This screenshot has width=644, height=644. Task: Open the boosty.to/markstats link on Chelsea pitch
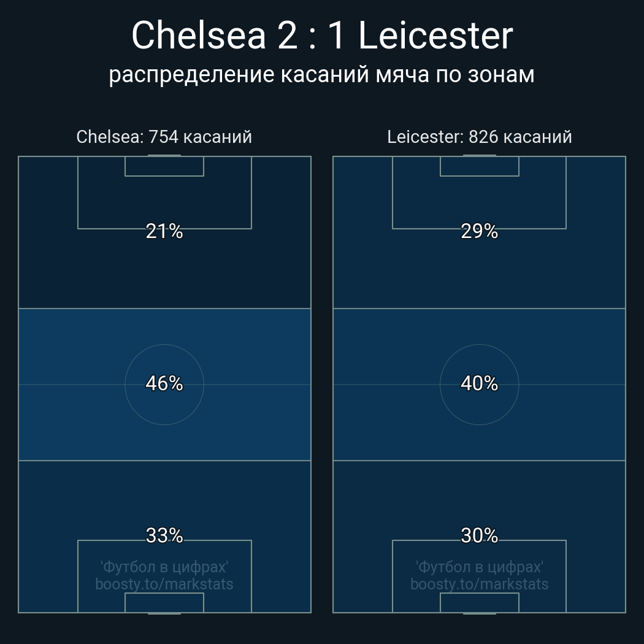tap(164, 584)
